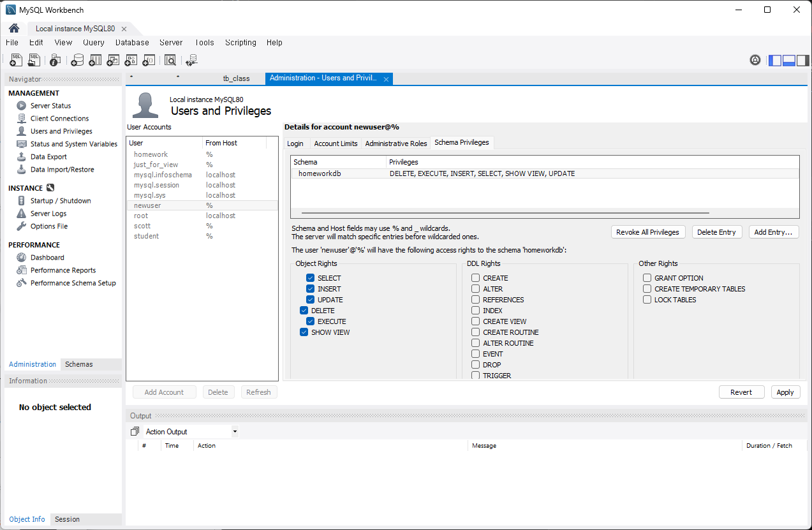Screen dimensions: 812x530
Task: Click the Delete Entry button
Action: [716, 232]
